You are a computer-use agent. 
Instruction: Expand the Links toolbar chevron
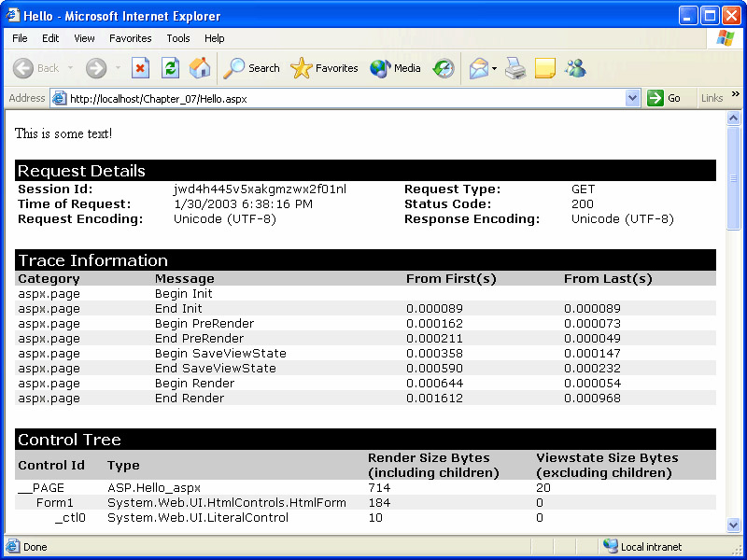pos(735,94)
